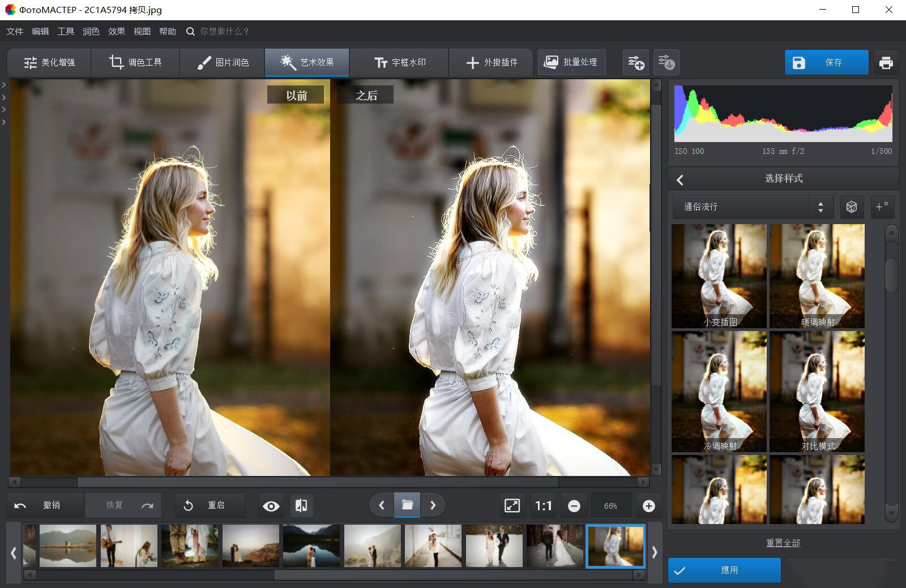Click the random style dice icon
This screenshot has width=906, height=588.
click(851, 207)
